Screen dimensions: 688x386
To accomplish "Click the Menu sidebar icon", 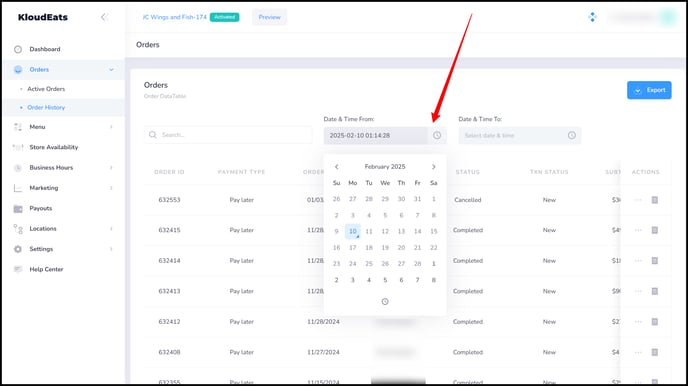I will (x=18, y=127).
